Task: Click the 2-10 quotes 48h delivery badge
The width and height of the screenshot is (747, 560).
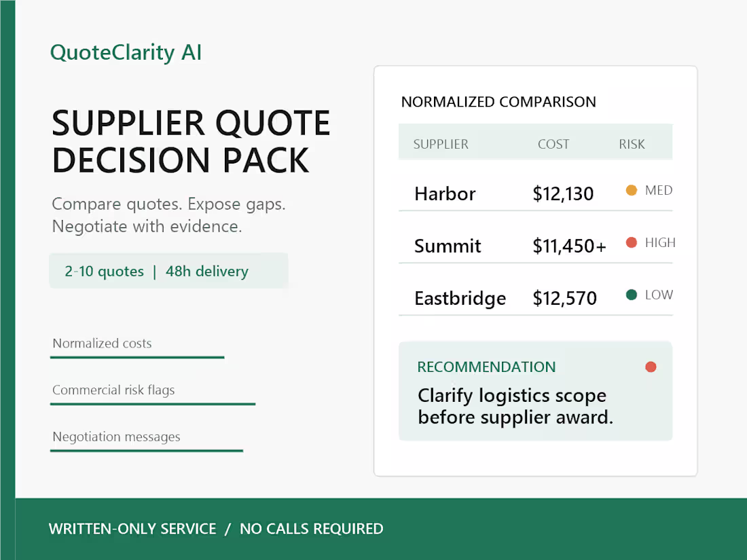Action: (168, 271)
